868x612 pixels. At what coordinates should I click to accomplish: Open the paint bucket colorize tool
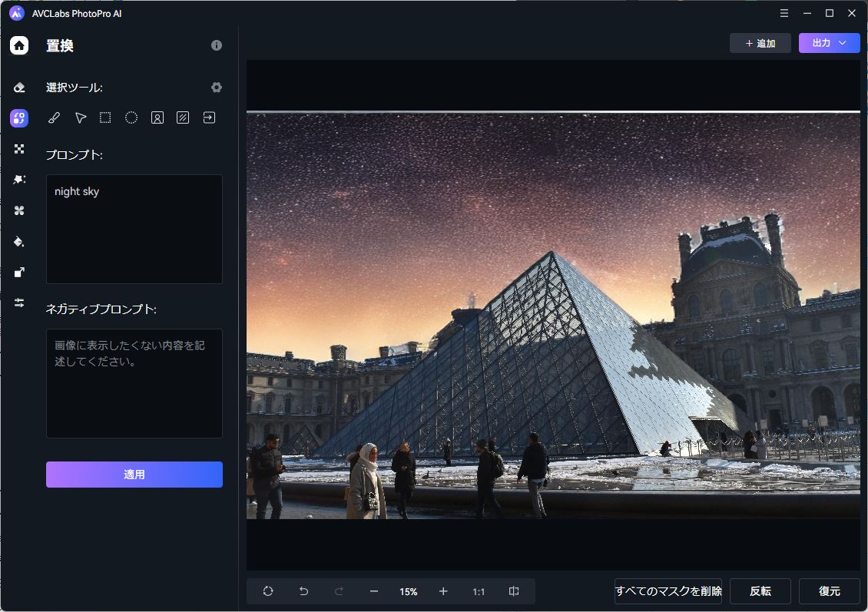[19, 241]
